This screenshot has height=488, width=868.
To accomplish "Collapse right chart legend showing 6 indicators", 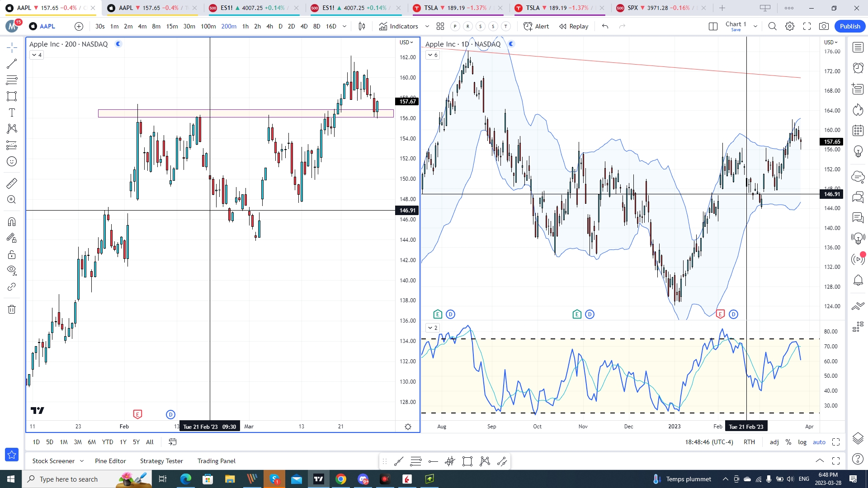I will 433,55.
